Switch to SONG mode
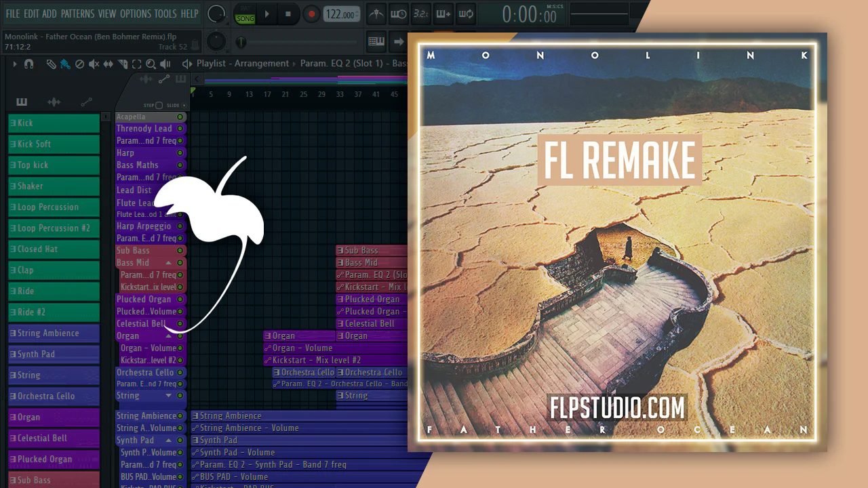868x488 pixels. pos(245,18)
